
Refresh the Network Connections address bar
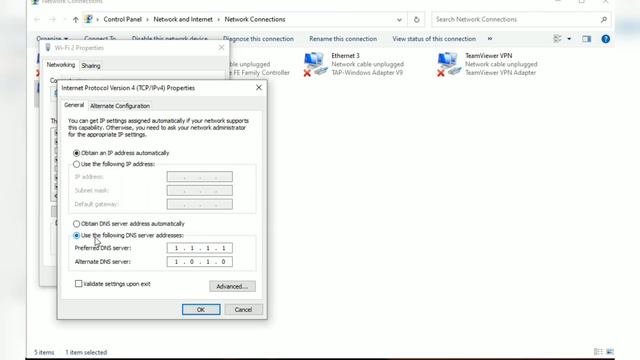click(x=416, y=20)
